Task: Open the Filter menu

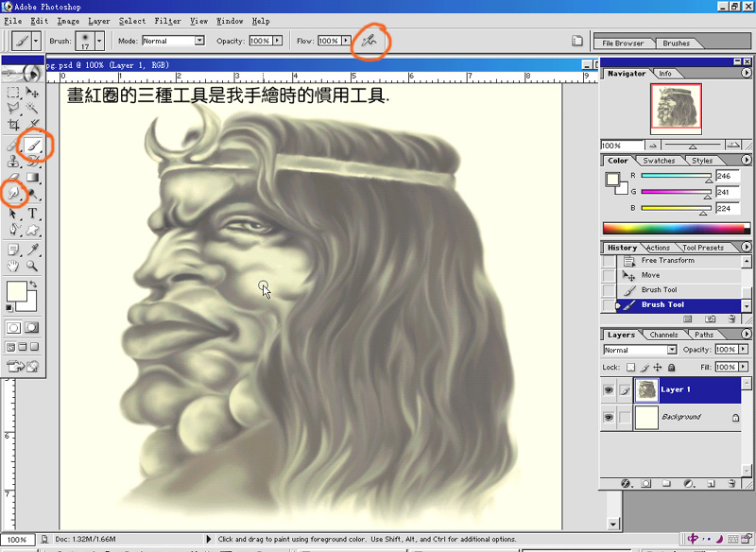Action: (167, 21)
